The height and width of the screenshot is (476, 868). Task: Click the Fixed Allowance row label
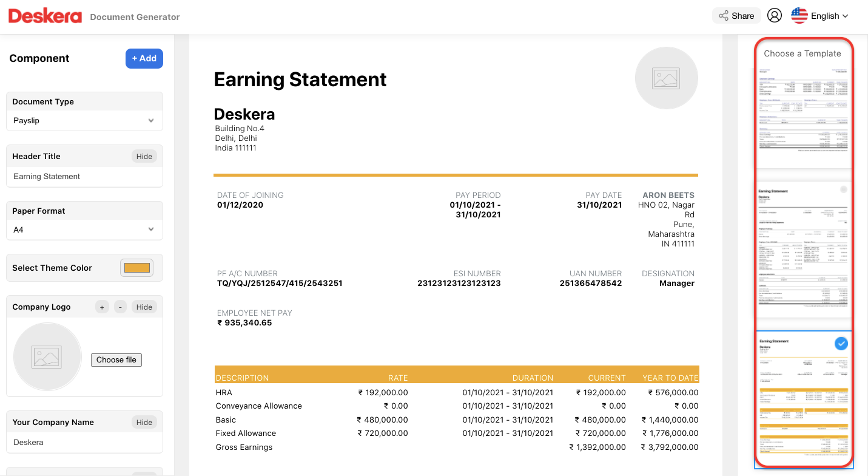point(246,433)
